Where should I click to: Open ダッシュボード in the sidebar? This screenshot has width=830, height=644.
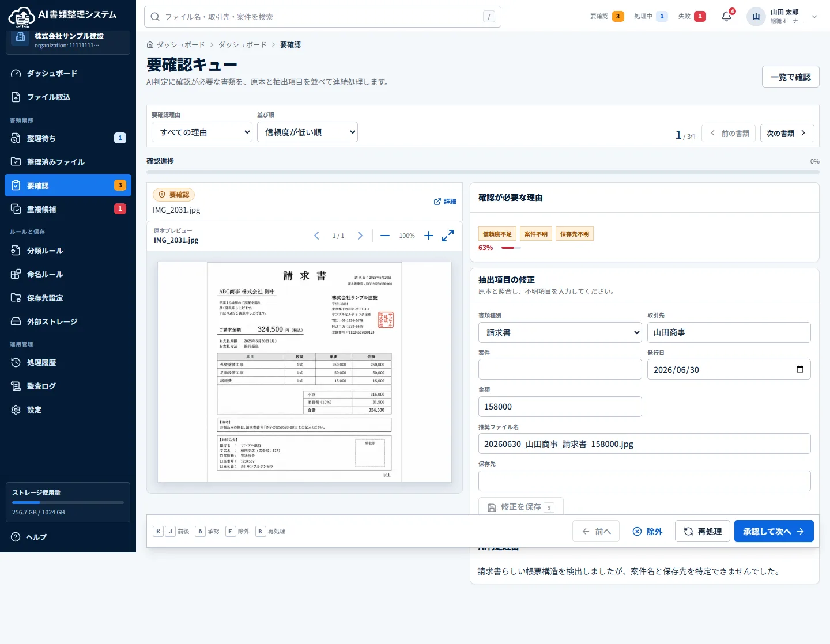pos(68,73)
